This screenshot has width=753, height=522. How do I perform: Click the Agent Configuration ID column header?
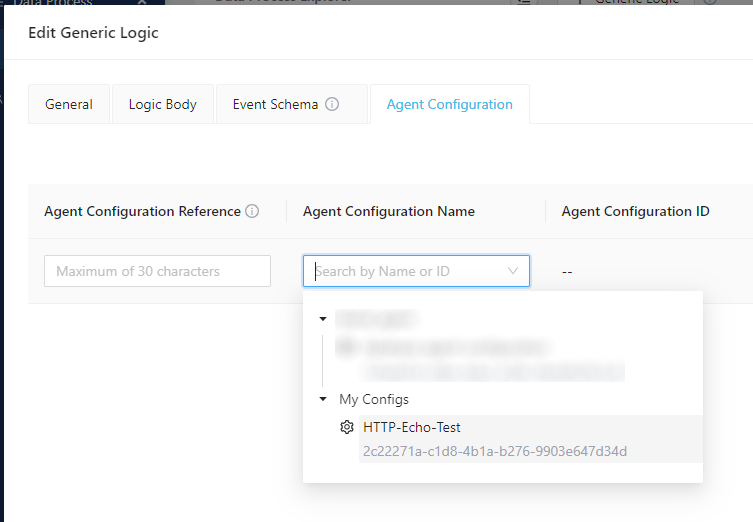635,211
